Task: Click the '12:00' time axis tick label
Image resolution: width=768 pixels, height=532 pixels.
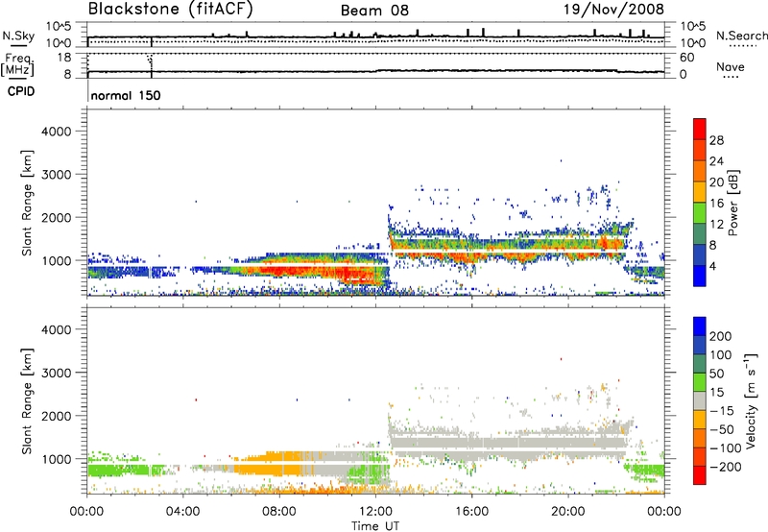Action: (x=375, y=512)
